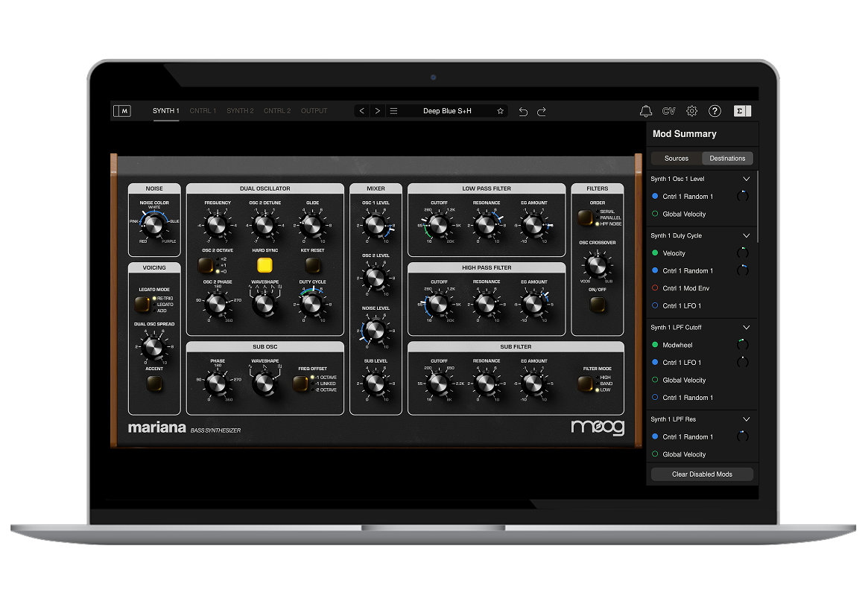Open the notifications bell
Viewport: 868px width, 604px height.
coord(645,111)
